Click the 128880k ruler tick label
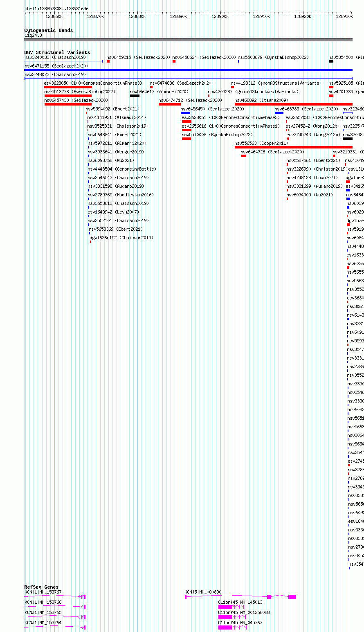The height and width of the screenshot is (632, 364). click(x=137, y=16)
